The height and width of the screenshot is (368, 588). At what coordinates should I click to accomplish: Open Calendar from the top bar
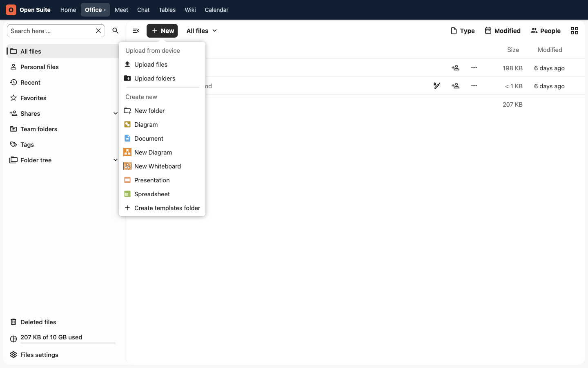216,10
